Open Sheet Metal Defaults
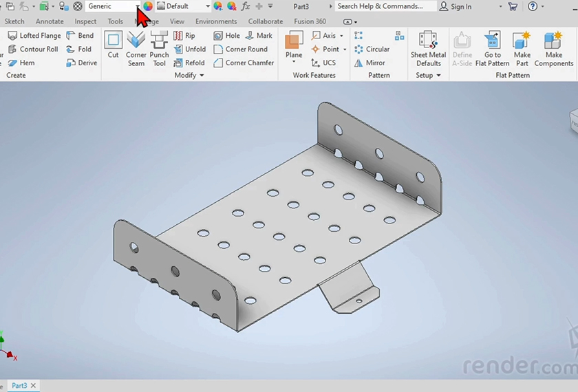578x392 pixels. click(x=428, y=49)
